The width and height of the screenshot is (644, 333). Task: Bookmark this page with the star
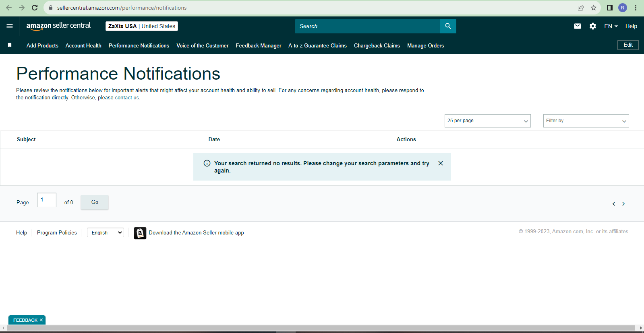594,8
